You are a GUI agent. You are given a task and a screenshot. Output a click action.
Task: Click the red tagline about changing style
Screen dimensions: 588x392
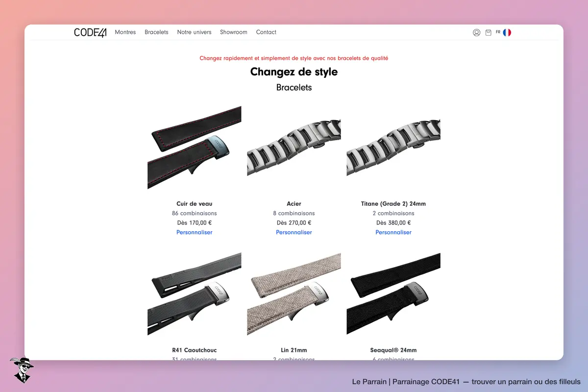click(294, 58)
